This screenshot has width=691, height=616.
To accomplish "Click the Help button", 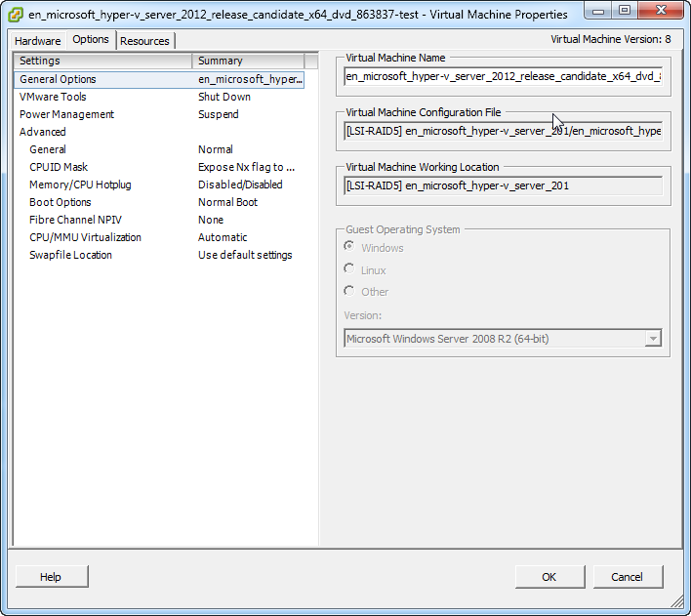I will tap(52, 577).
